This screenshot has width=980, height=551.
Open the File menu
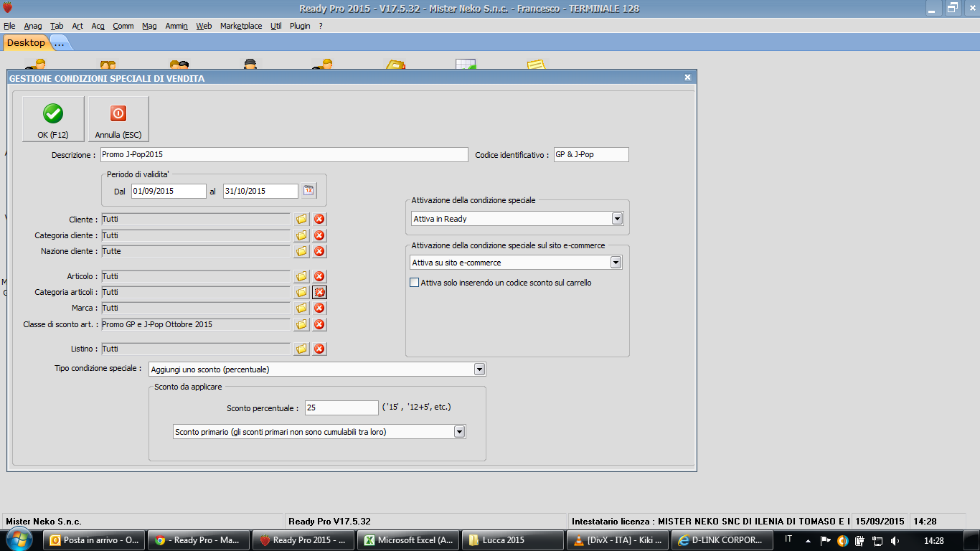click(9, 26)
